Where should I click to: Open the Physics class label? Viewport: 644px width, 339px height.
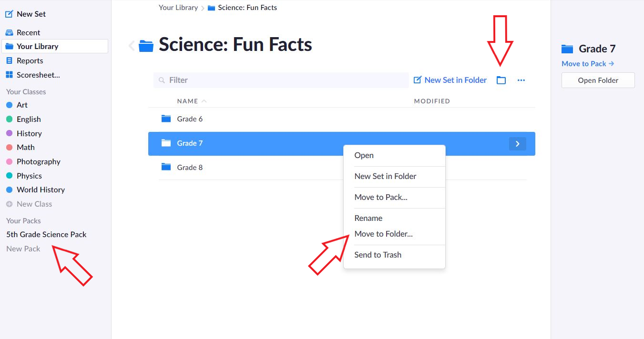pyautogui.click(x=29, y=176)
